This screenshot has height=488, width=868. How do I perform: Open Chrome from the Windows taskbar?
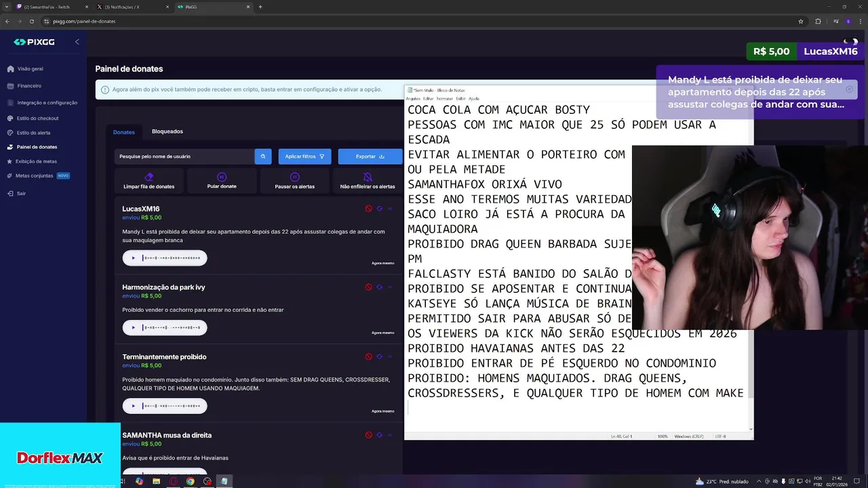tap(190, 481)
